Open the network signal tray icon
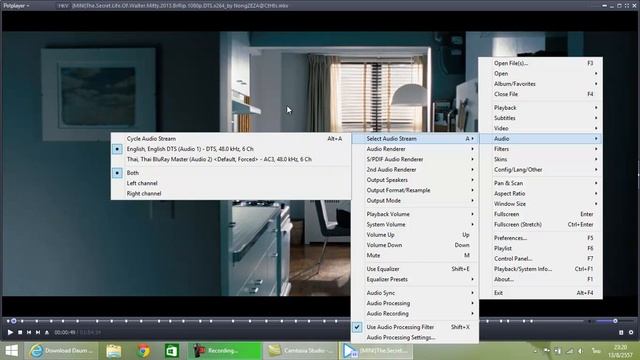This screenshot has height=360, width=640. tap(569, 351)
